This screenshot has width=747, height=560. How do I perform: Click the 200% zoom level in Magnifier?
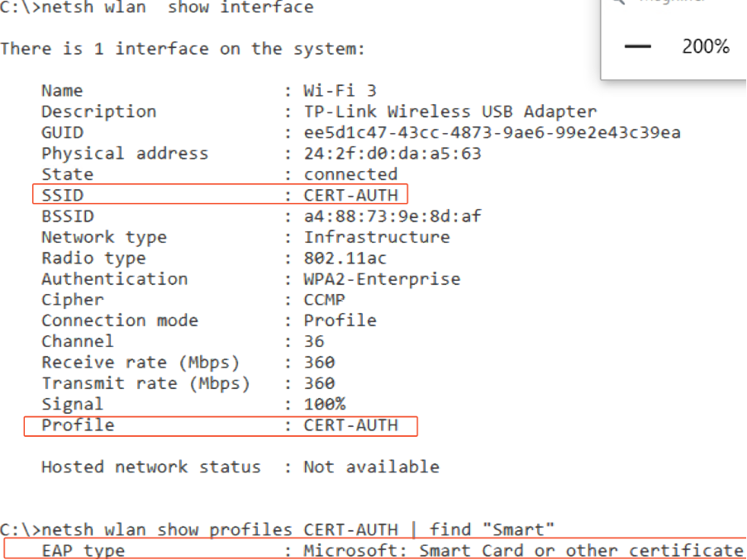click(x=706, y=46)
